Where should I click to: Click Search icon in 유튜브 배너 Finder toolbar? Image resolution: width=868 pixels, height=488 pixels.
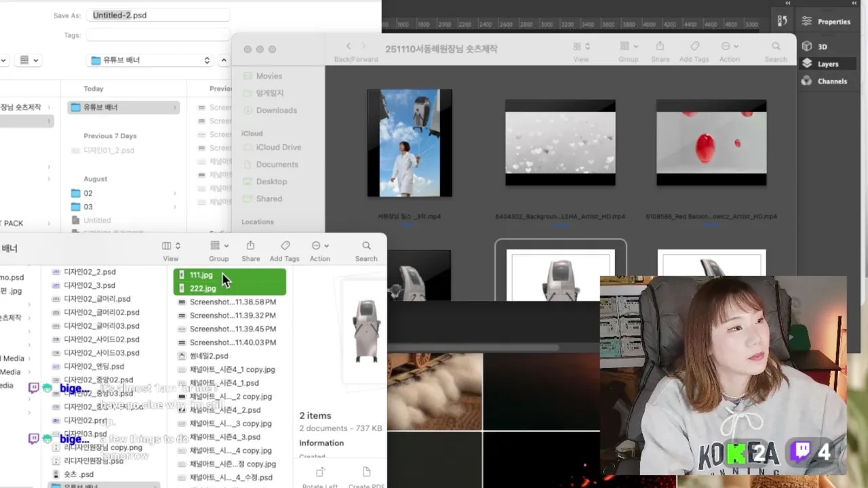coord(366,246)
